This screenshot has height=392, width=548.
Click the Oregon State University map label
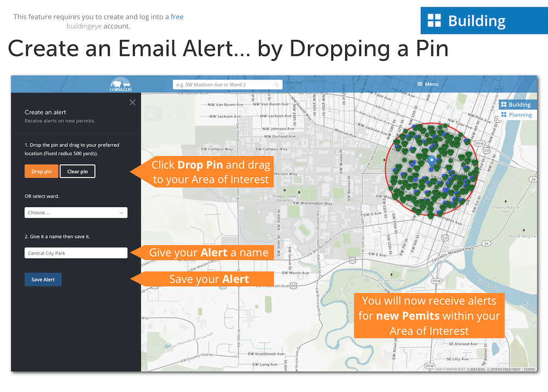point(284,198)
